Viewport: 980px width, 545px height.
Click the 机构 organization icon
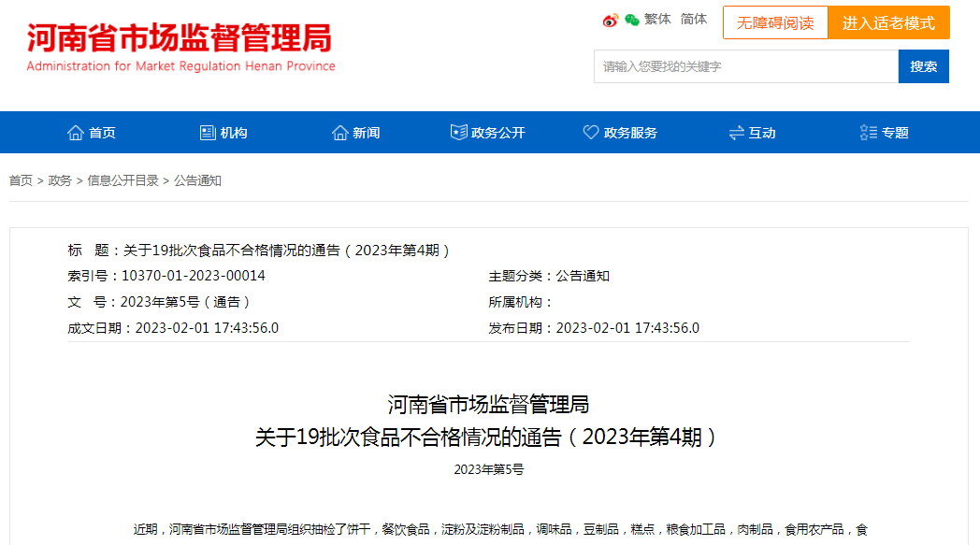coord(208,133)
